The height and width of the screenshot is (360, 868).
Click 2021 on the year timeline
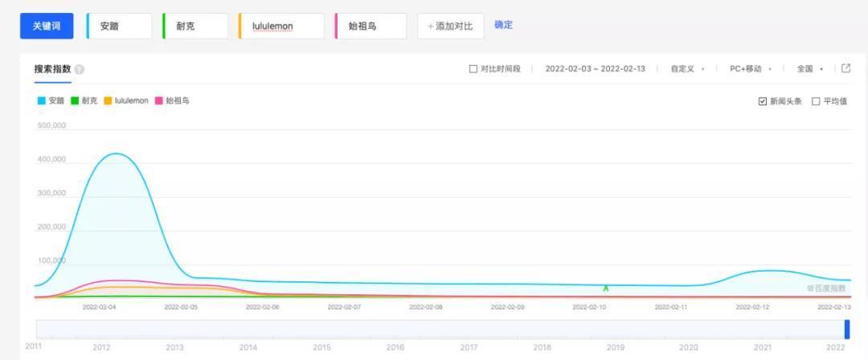762,348
